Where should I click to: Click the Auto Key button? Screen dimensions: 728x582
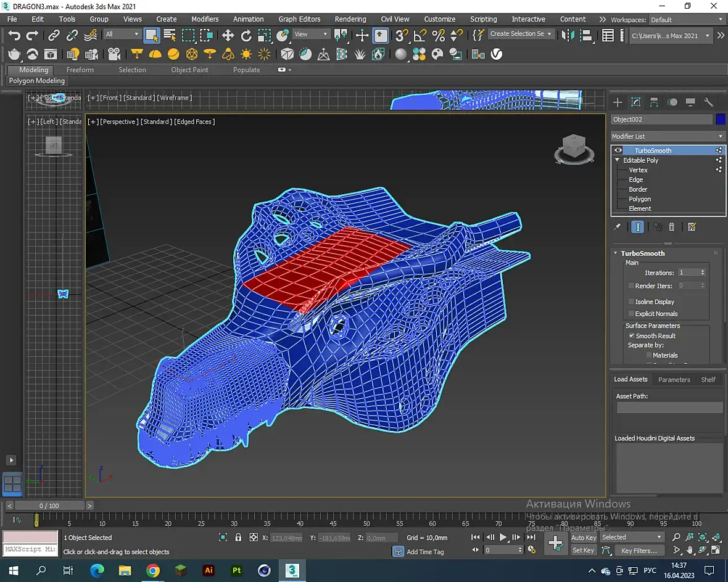point(583,538)
